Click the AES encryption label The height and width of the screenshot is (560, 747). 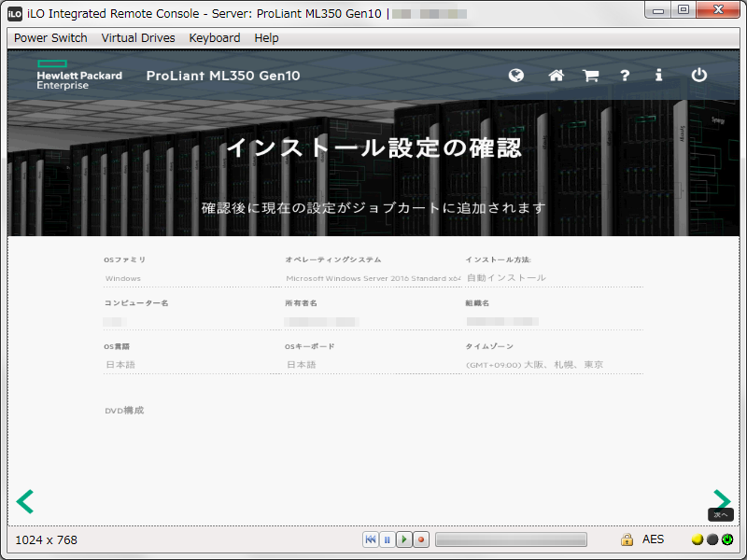coord(653,539)
